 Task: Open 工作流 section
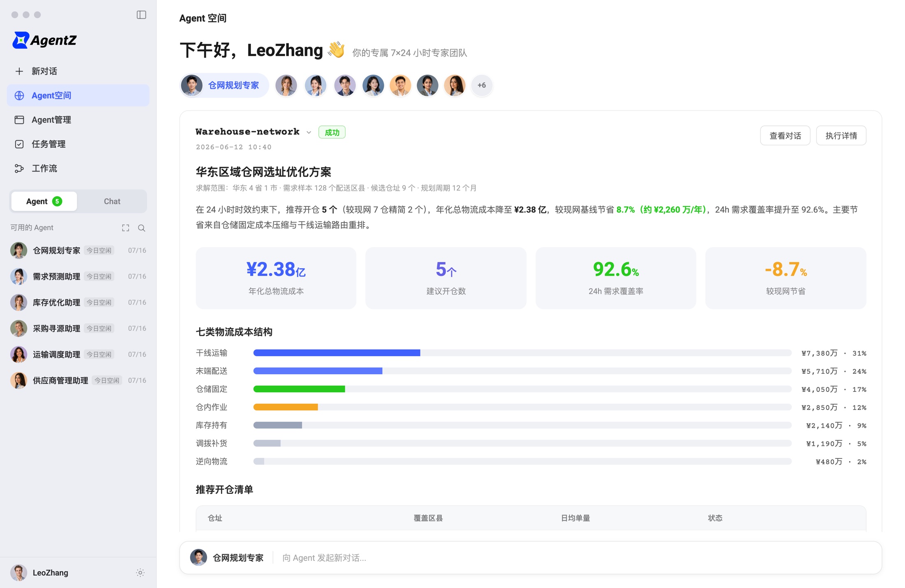pyautogui.click(x=78, y=168)
